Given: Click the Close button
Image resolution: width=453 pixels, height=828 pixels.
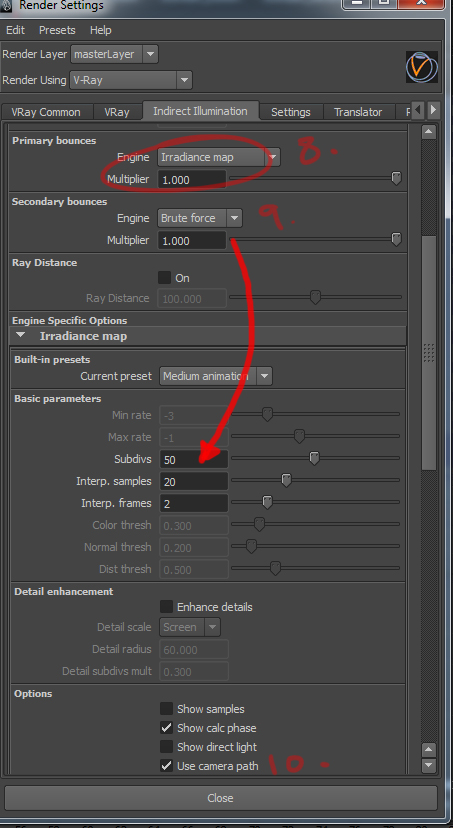Looking at the screenshot, I should click(221, 798).
